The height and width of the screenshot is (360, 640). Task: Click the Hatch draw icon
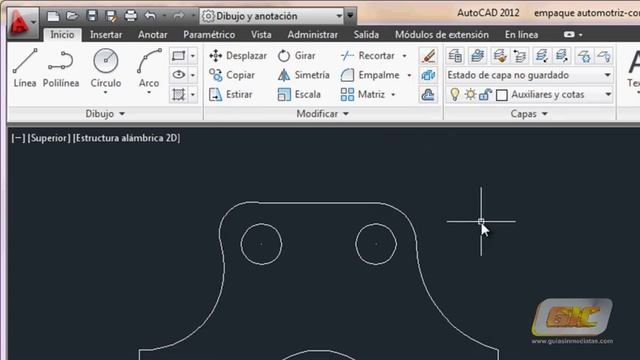pyautogui.click(x=179, y=94)
